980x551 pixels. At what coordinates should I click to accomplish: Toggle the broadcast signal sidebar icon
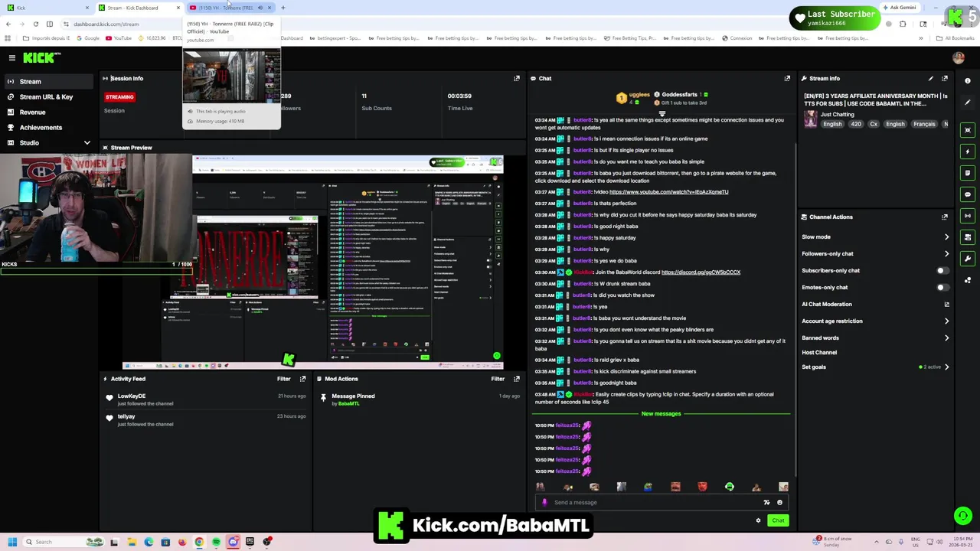pyautogui.click(x=968, y=216)
